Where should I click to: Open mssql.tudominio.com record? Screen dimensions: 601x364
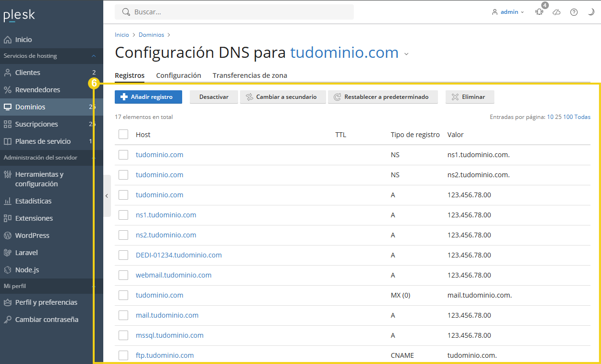(x=170, y=335)
